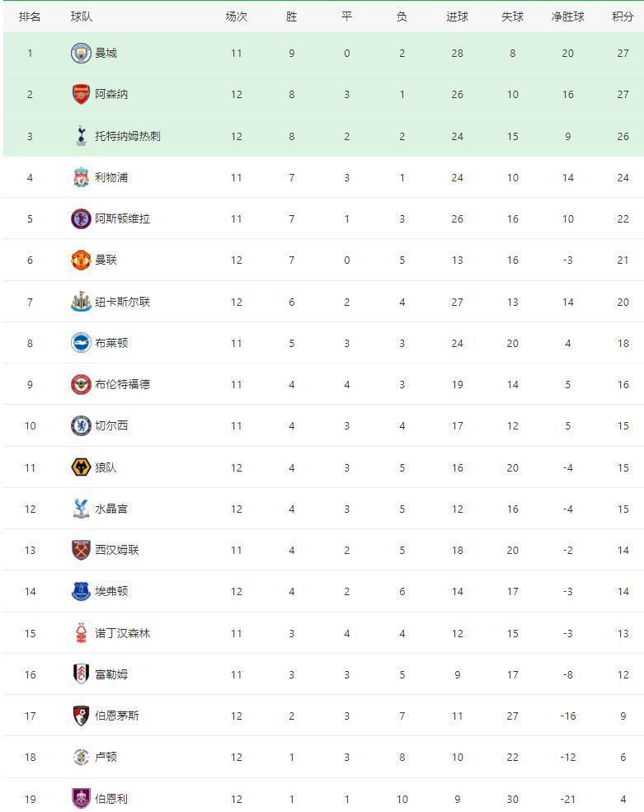Sort by the 积分 column header
This screenshot has height=812, width=644.
pos(623,16)
